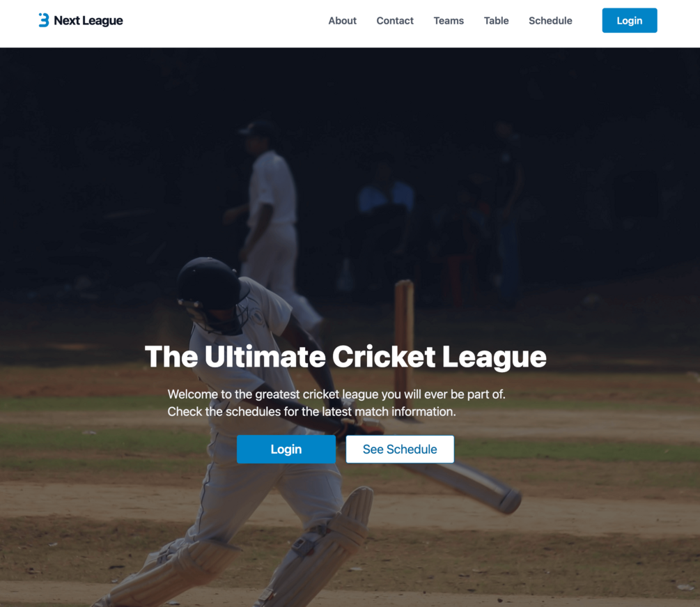The height and width of the screenshot is (607, 700).
Task: Click the 'Welcome to the greatest cricket league' line
Action: [x=336, y=394]
